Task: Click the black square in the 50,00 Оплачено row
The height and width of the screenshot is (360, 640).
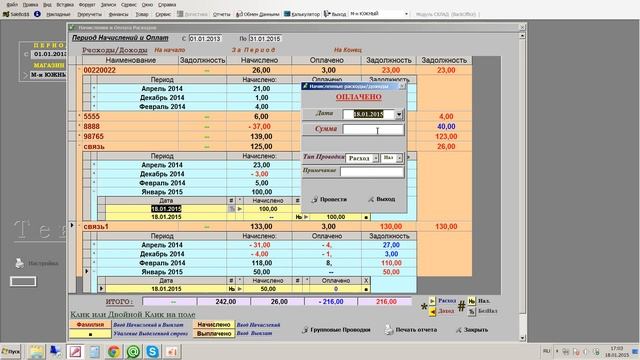Action: coord(366,289)
